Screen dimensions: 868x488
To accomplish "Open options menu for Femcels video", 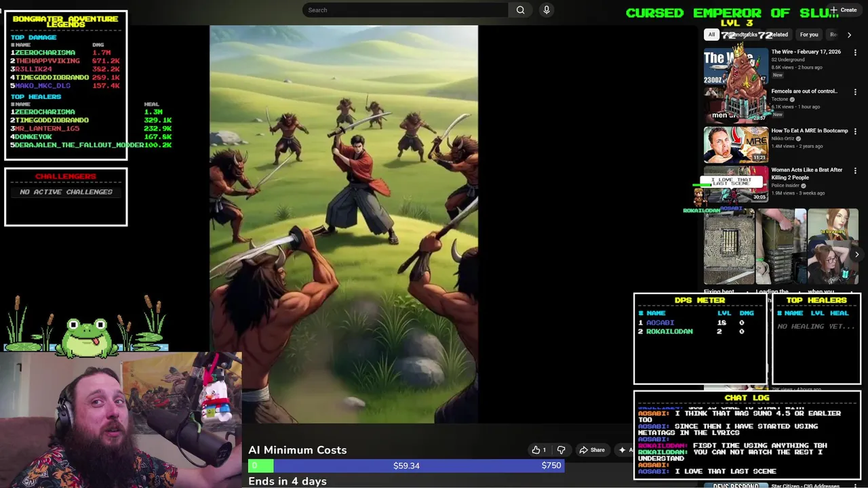I will tap(855, 91).
